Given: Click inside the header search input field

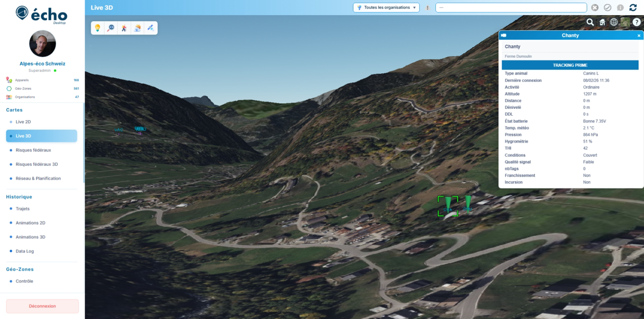Looking at the screenshot, I should [x=511, y=8].
